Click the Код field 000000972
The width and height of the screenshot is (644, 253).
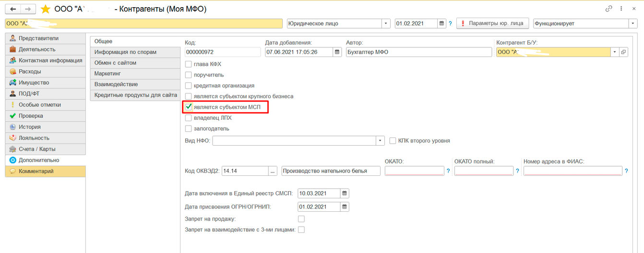click(223, 52)
